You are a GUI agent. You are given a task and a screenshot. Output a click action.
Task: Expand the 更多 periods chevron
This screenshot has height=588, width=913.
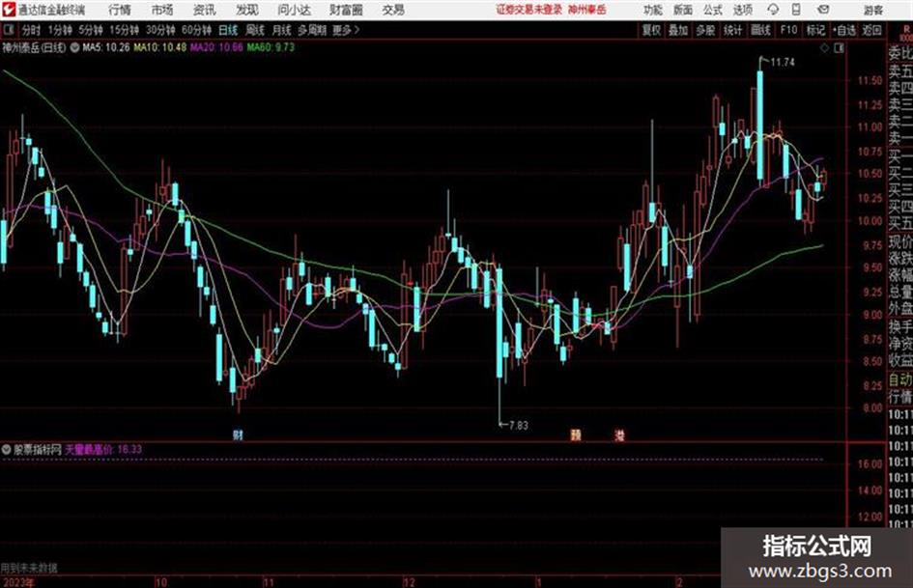pyautogui.click(x=357, y=30)
